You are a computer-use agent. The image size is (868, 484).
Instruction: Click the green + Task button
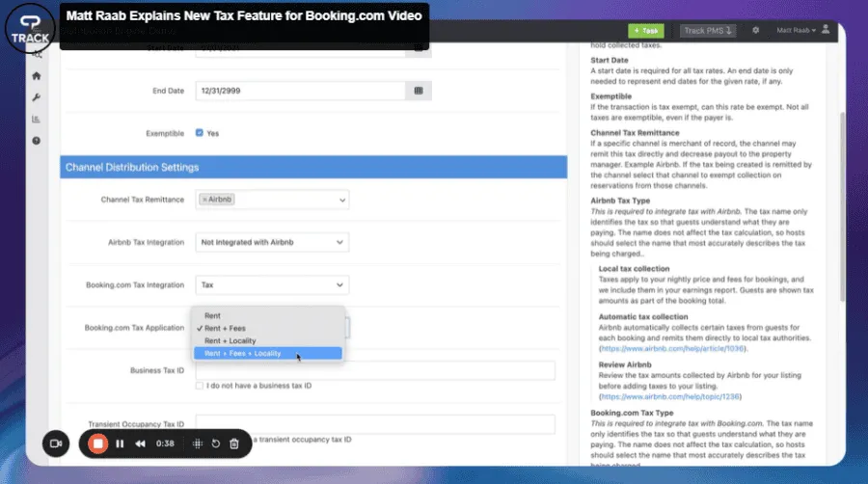click(646, 31)
